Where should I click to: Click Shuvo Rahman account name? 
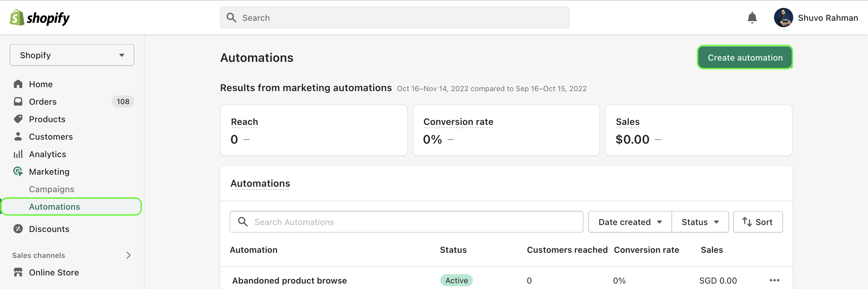828,17
